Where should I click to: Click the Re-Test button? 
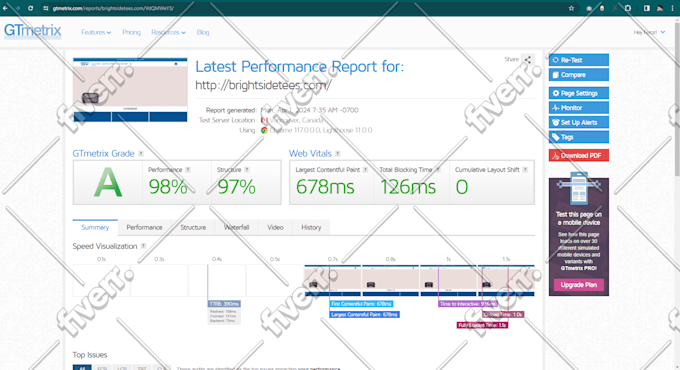tap(579, 60)
